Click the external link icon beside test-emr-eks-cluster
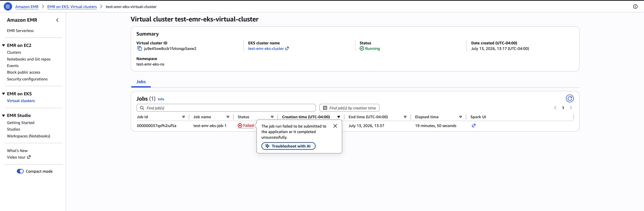Screen dimensions: 644x211 [287, 49]
